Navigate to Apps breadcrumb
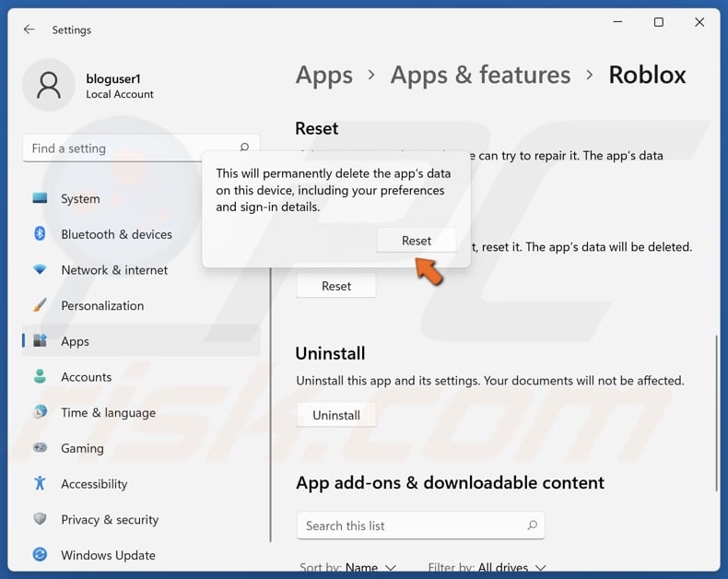 323,75
